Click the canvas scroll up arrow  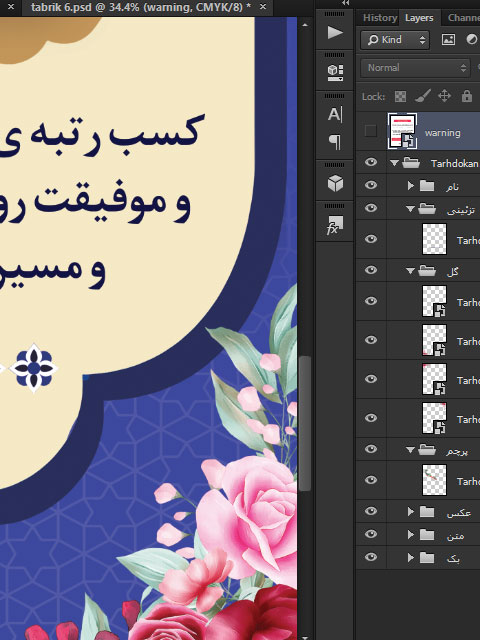coord(304,25)
